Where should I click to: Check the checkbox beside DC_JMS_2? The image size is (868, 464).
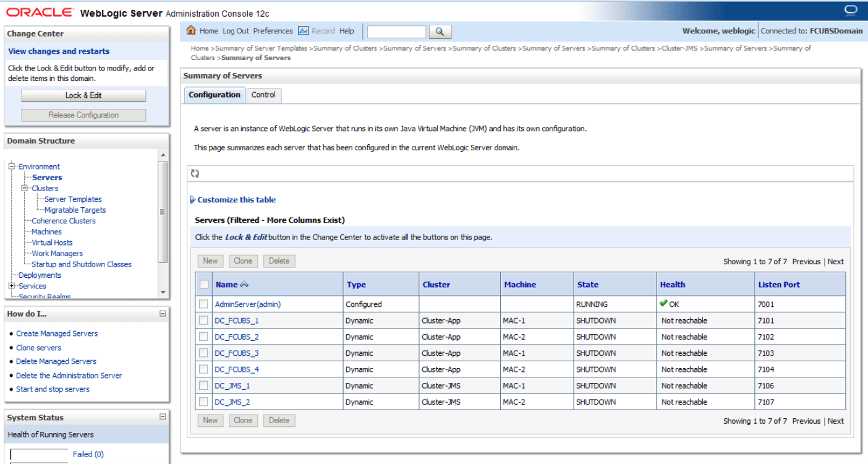click(203, 402)
